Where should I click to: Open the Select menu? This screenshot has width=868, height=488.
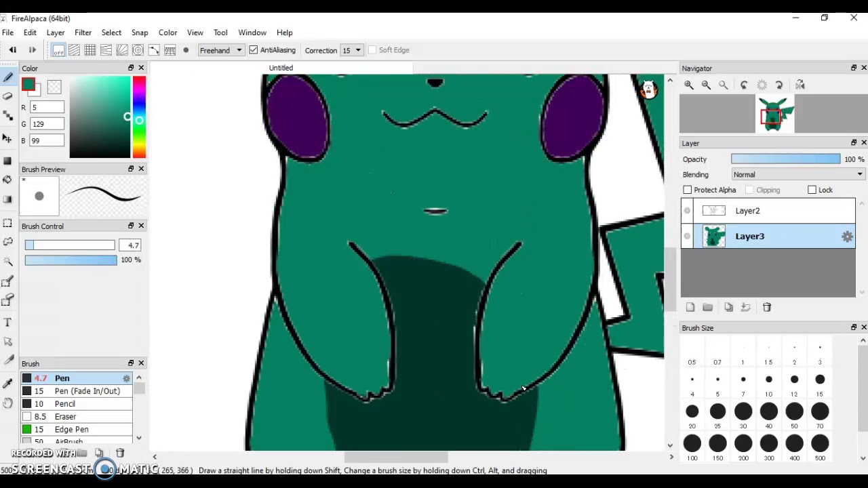tap(111, 33)
